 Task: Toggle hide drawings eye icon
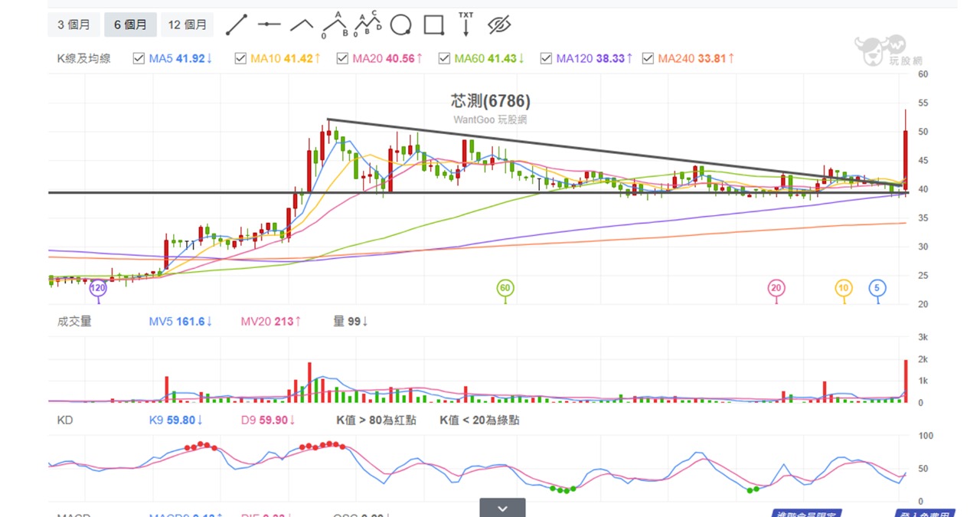tap(498, 25)
